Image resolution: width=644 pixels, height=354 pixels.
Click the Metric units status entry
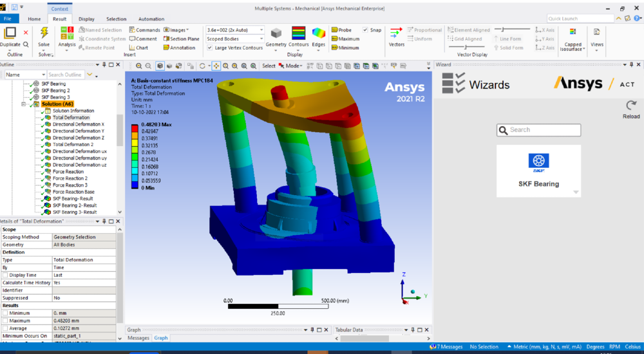pyautogui.click(x=544, y=347)
